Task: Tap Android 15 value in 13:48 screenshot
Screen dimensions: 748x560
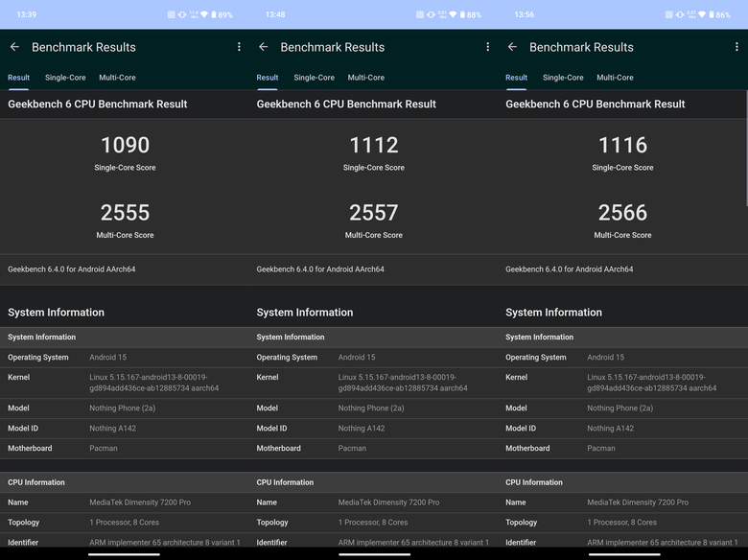Action: pyautogui.click(x=357, y=358)
